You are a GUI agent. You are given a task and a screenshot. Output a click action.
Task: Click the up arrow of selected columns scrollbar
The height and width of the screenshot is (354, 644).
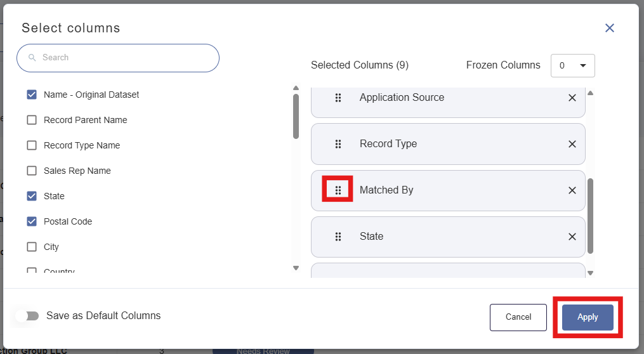pos(590,93)
